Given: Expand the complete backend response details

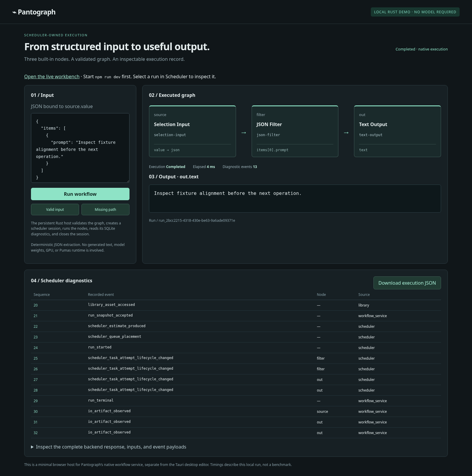Looking at the screenshot, I should [109, 447].
